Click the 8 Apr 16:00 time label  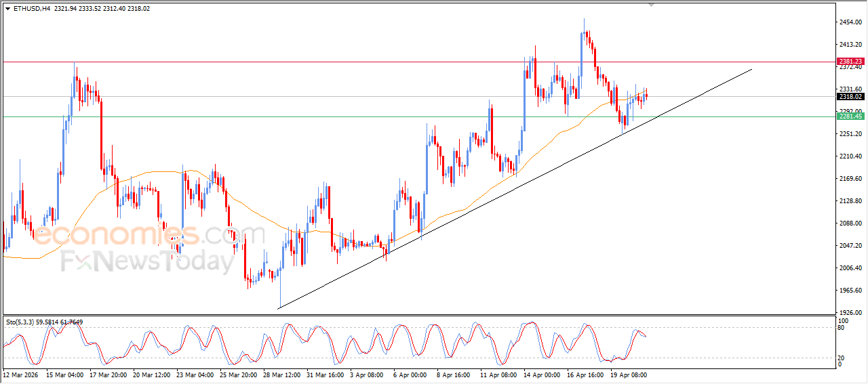[455, 374]
